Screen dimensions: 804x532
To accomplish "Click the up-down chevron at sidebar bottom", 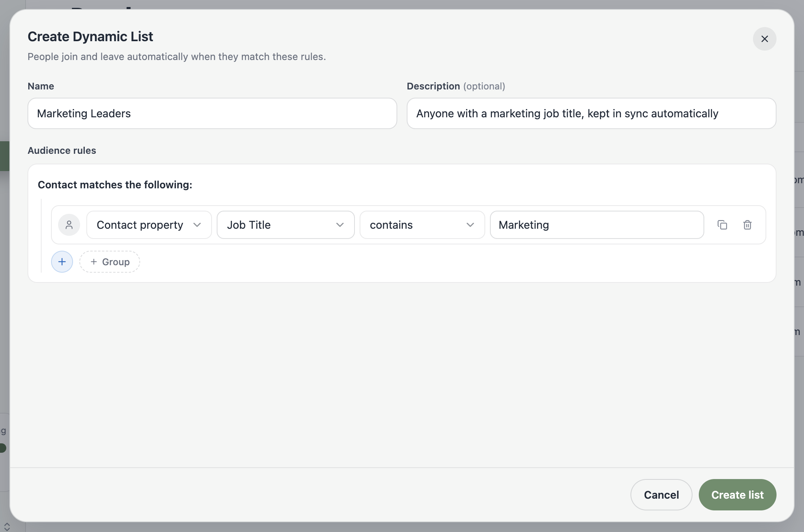I will (x=7, y=527).
